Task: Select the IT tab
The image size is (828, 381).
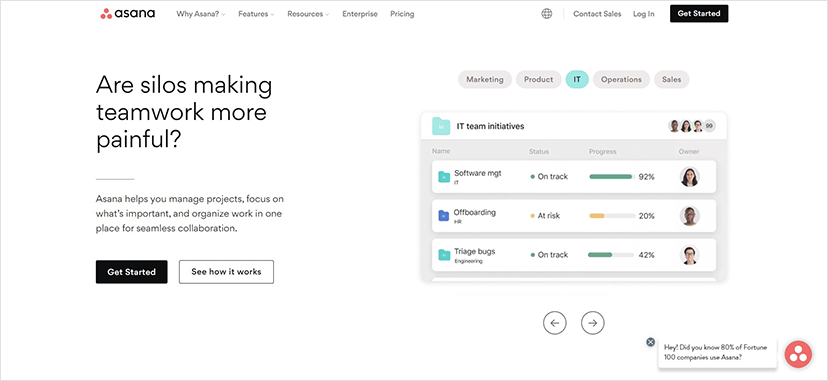Action: click(x=577, y=80)
